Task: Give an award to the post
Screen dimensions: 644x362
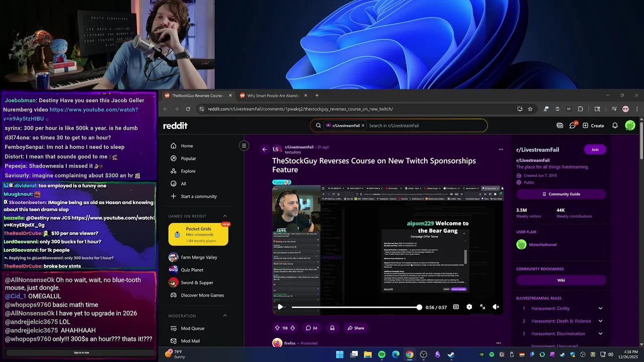Action: [333, 328]
